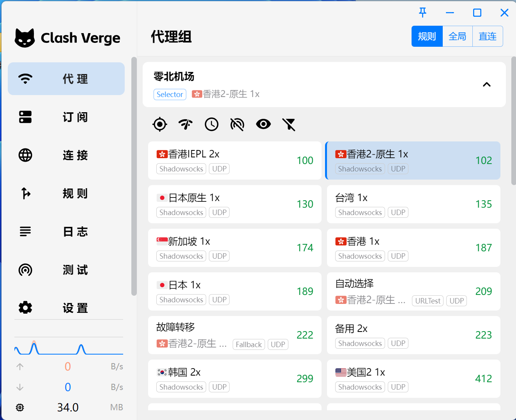The width and height of the screenshot is (516, 420).
Task: Click the Clash Verge cat logo
Action: tap(25, 38)
